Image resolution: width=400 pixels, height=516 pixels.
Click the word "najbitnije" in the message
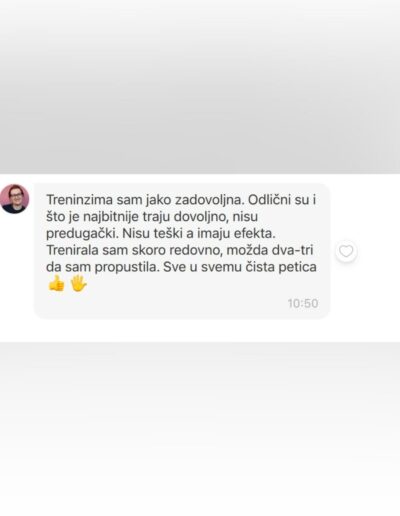point(111,217)
